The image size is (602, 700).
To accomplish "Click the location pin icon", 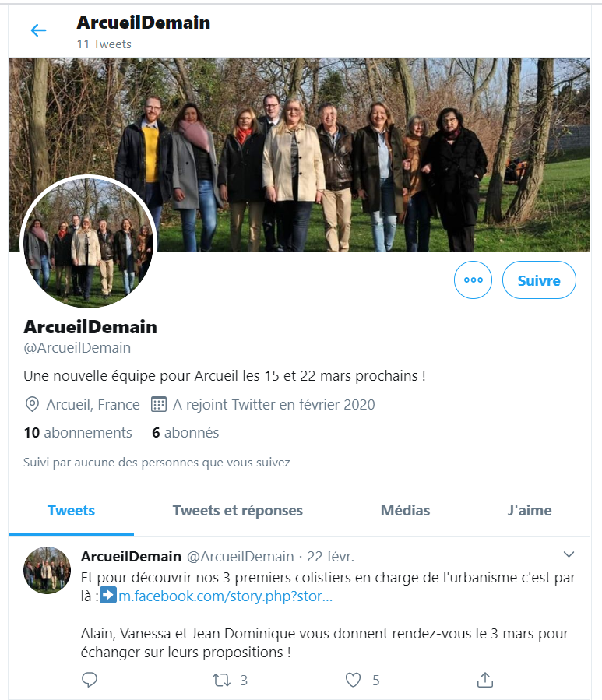I will point(32,404).
